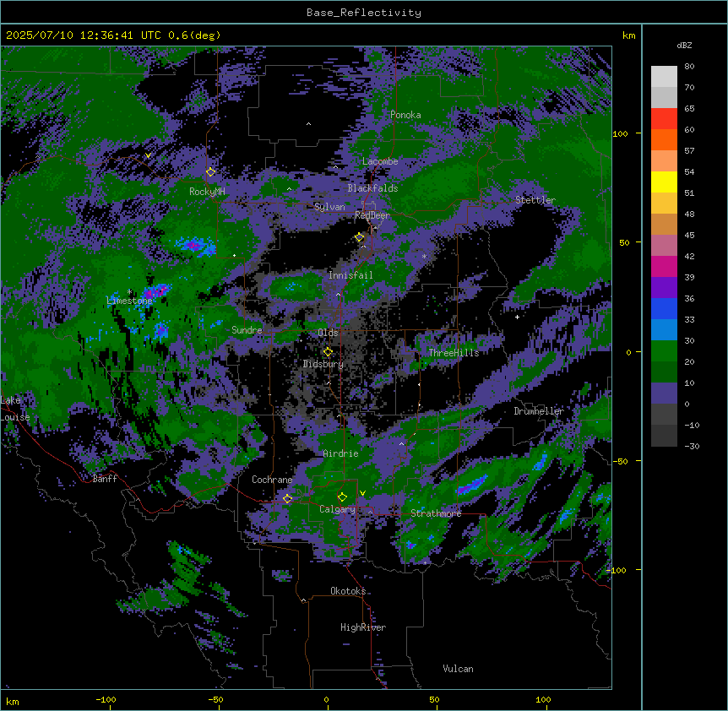Click the yellow V marker east of Calgary
Screen dimensions: 728x711
coord(362,493)
